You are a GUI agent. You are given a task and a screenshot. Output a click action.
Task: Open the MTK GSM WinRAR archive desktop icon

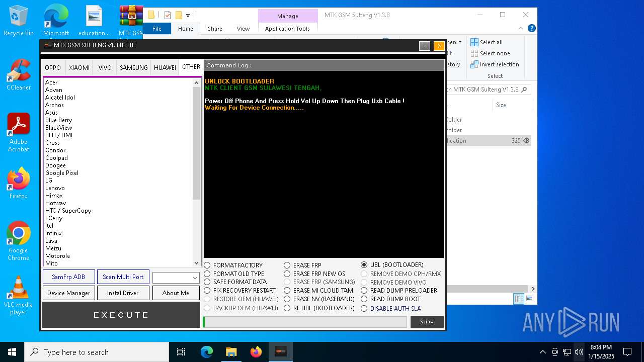click(x=131, y=21)
